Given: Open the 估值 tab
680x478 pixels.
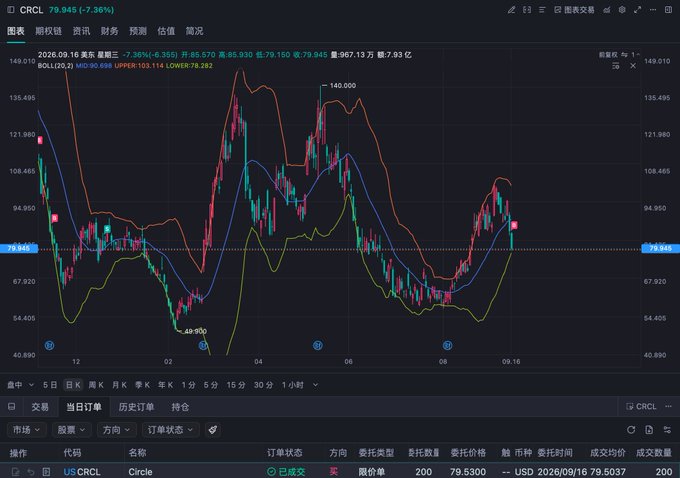Looking at the screenshot, I should tap(166, 31).
